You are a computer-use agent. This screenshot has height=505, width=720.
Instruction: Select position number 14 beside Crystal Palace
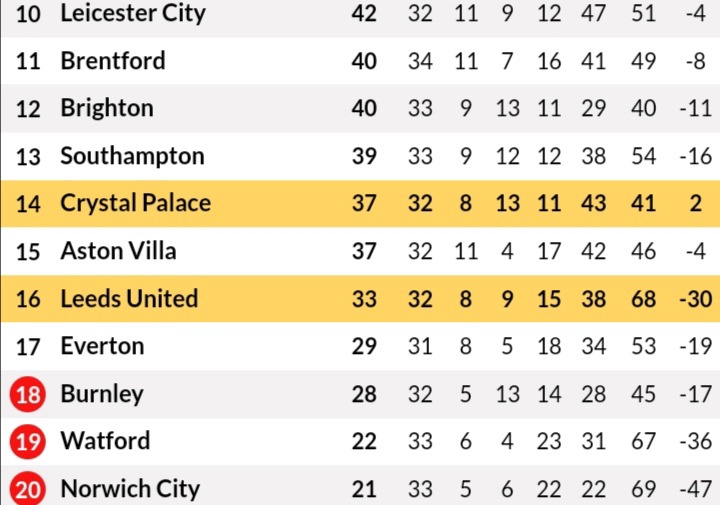tap(29, 204)
